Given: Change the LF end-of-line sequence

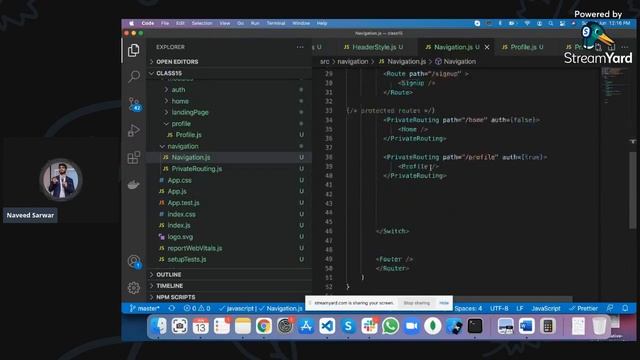Looking at the screenshot, I should pyautogui.click(x=520, y=309).
